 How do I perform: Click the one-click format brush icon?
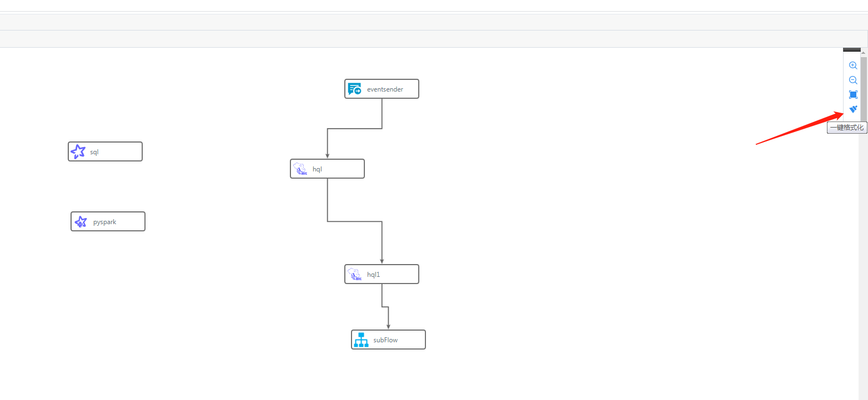(x=853, y=109)
